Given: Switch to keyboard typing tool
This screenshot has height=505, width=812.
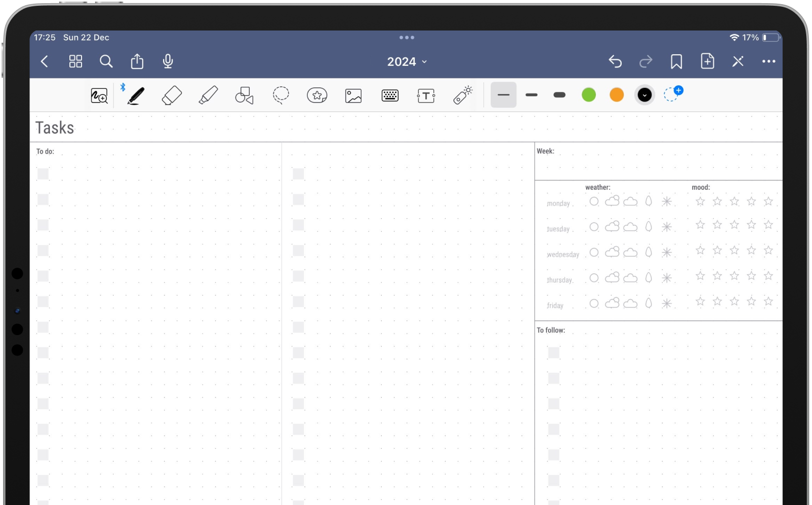Looking at the screenshot, I should tap(390, 96).
